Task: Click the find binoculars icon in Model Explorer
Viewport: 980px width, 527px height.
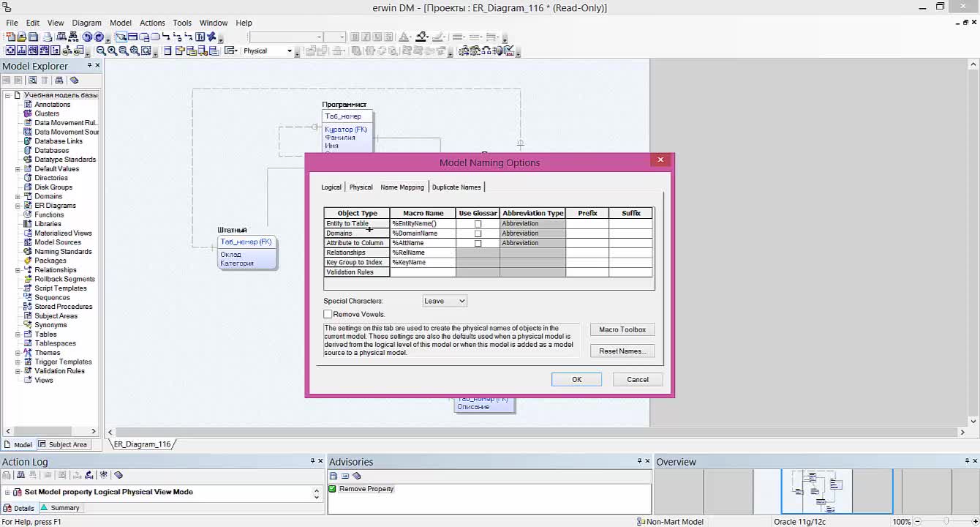Action: coord(59,81)
